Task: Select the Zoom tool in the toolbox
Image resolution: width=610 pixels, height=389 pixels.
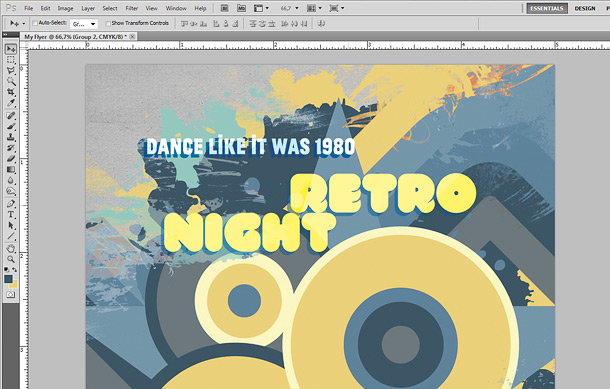Action: [11, 259]
